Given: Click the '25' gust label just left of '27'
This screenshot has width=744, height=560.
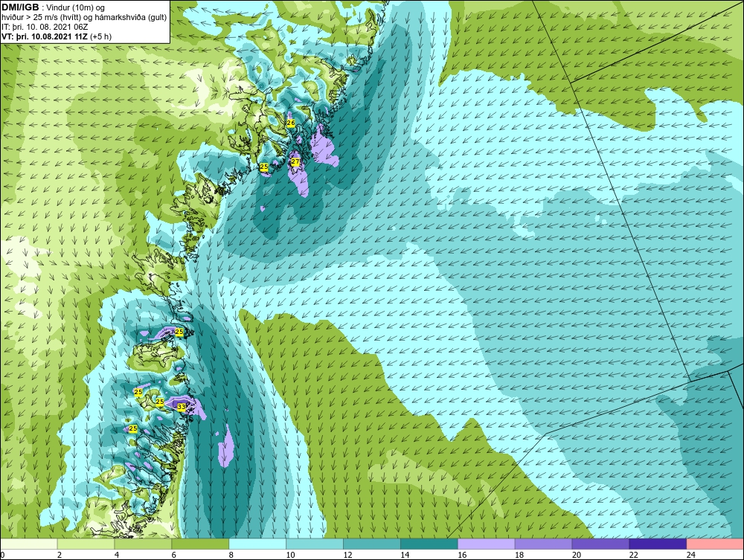Looking at the screenshot, I should [264, 167].
